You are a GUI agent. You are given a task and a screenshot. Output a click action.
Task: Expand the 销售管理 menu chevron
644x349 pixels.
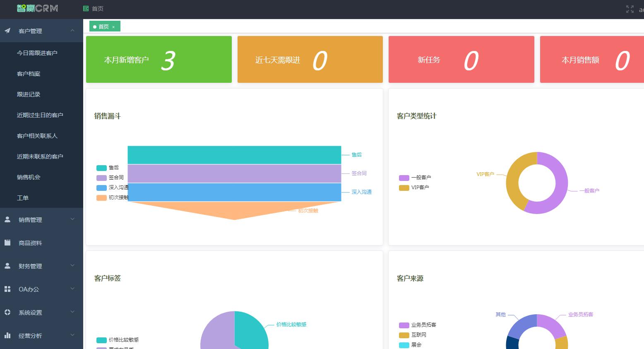click(72, 219)
